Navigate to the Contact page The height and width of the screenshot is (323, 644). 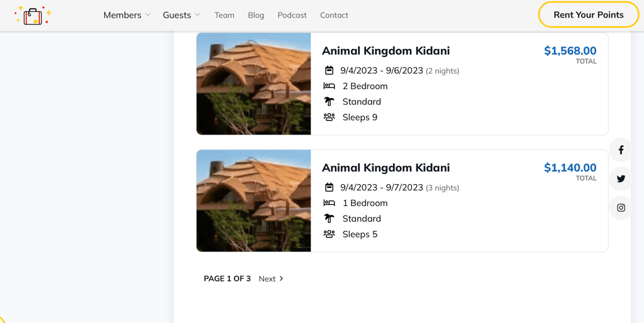(334, 15)
